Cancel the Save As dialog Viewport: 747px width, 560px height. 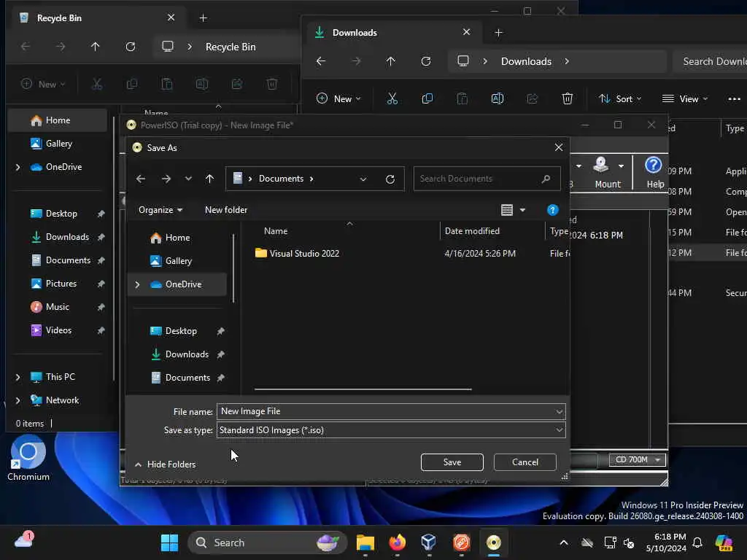coord(525,462)
